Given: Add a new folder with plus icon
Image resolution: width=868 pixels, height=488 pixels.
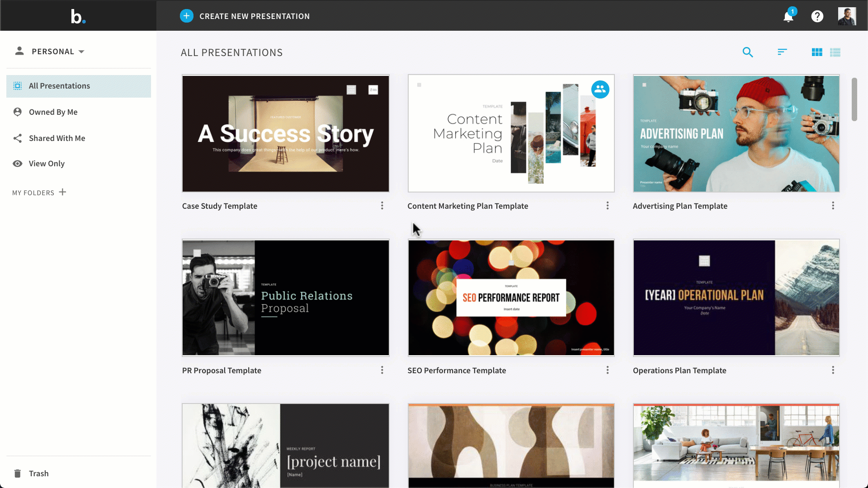Looking at the screenshot, I should 62,192.
